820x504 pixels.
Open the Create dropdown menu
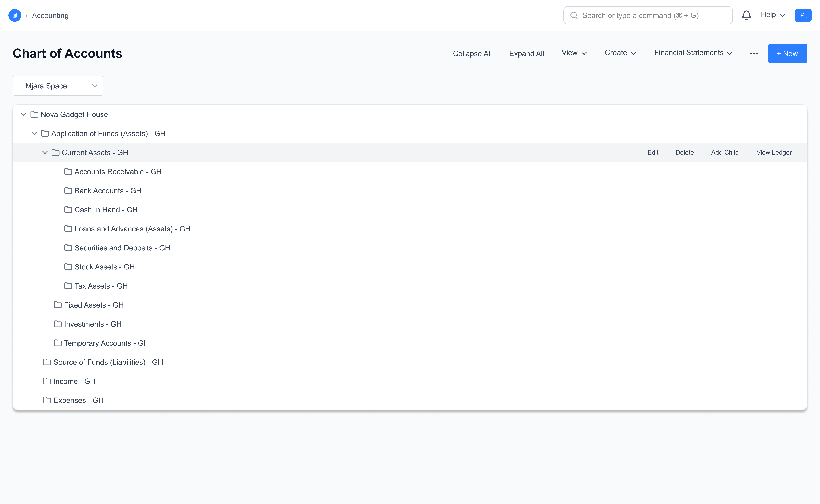click(620, 53)
